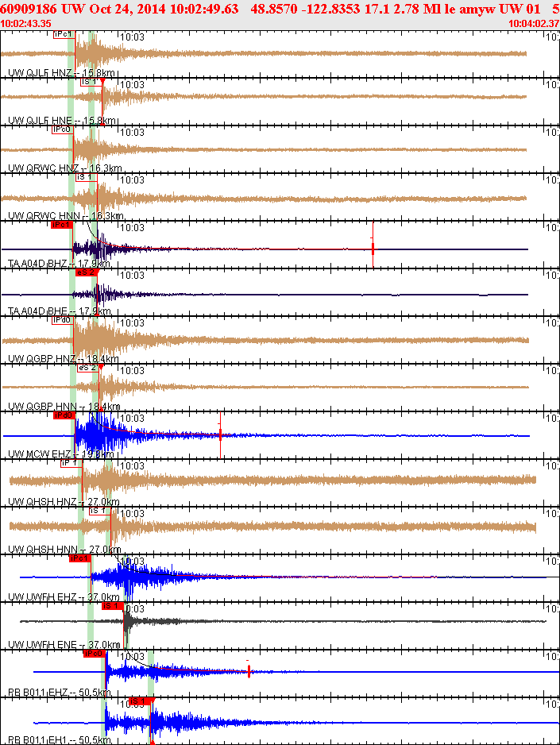Select the PB B011 EHZ channel label
The height and width of the screenshot is (745, 560).
click(60, 693)
